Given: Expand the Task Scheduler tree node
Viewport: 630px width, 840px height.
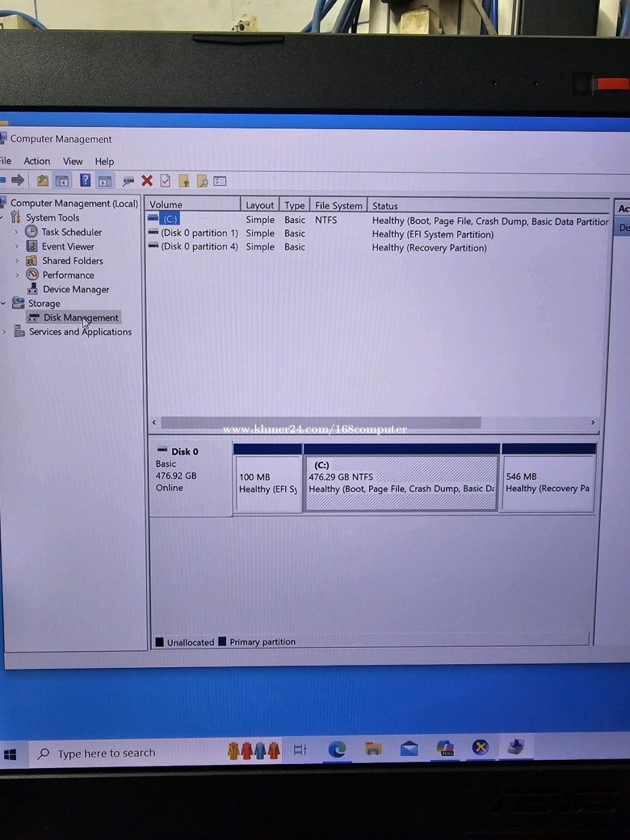Looking at the screenshot, I should pos(16,232).
